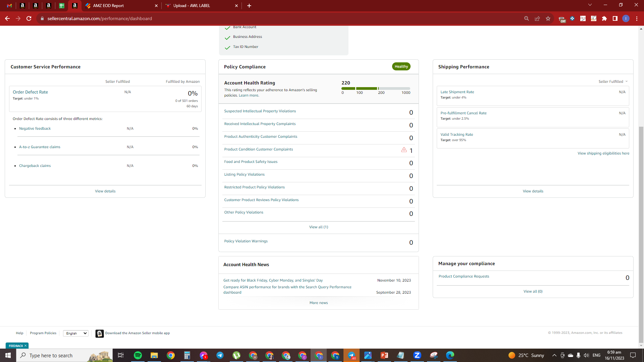Open Policy Violation Warnings
This screenshot has height=362, width=644.
[x=246, y=241]
